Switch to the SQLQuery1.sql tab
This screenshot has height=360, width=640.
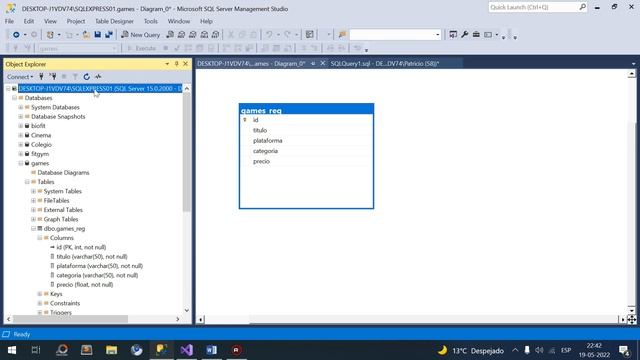(384, 64)
